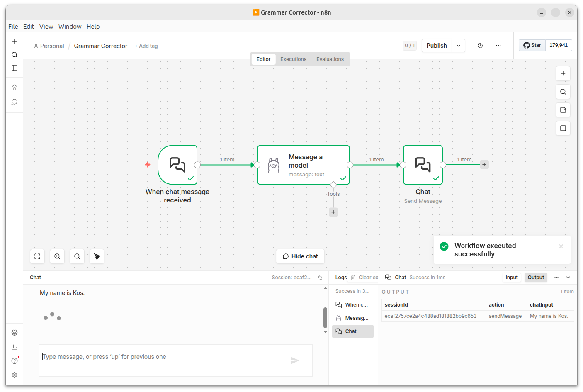
Task: Publish the Grammar Corrector workflow
Action: click(x=437, y=46)
